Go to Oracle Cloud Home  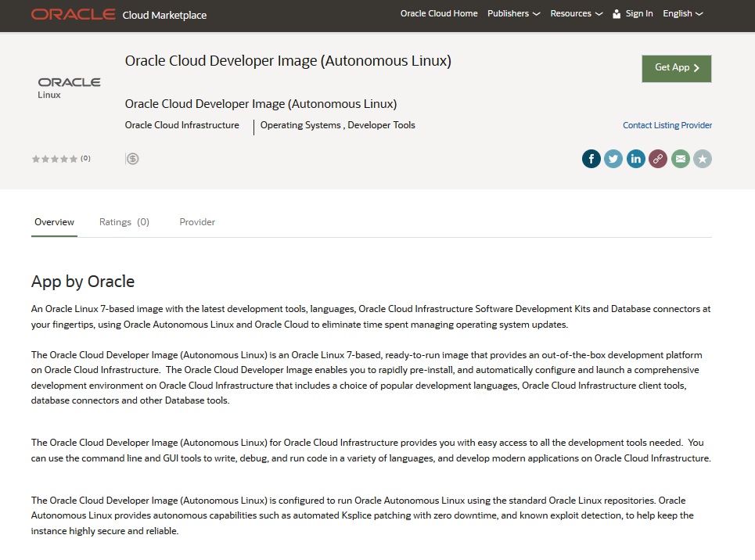(439, 13)
